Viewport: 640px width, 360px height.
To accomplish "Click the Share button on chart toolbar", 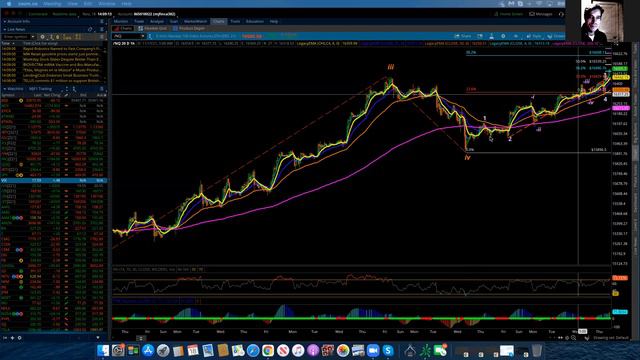I will [463, 36].
